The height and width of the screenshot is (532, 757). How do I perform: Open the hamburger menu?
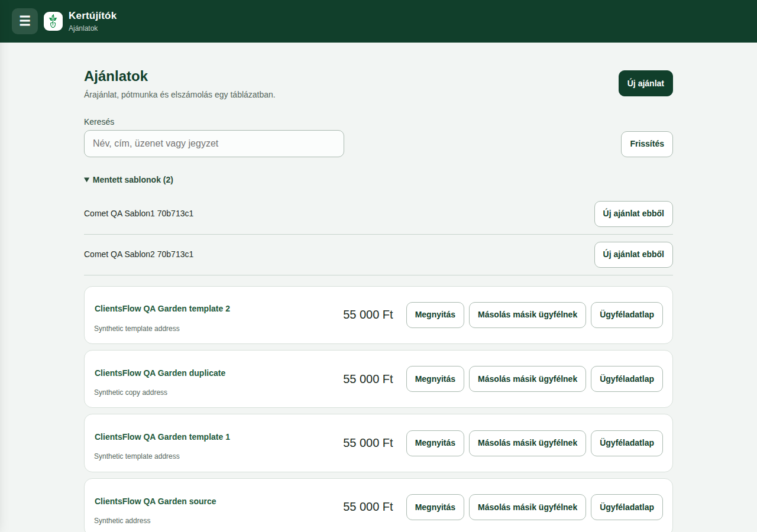25,21
